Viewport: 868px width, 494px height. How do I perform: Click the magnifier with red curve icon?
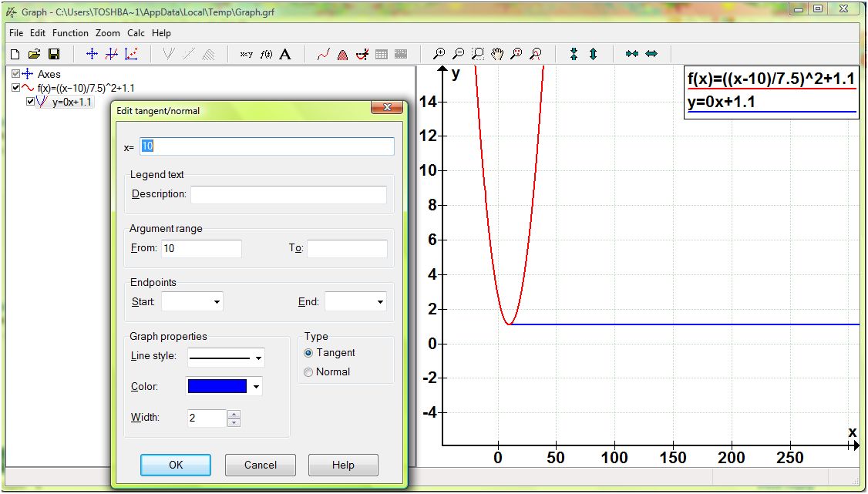pyautogui.click(x=535, y=54)
